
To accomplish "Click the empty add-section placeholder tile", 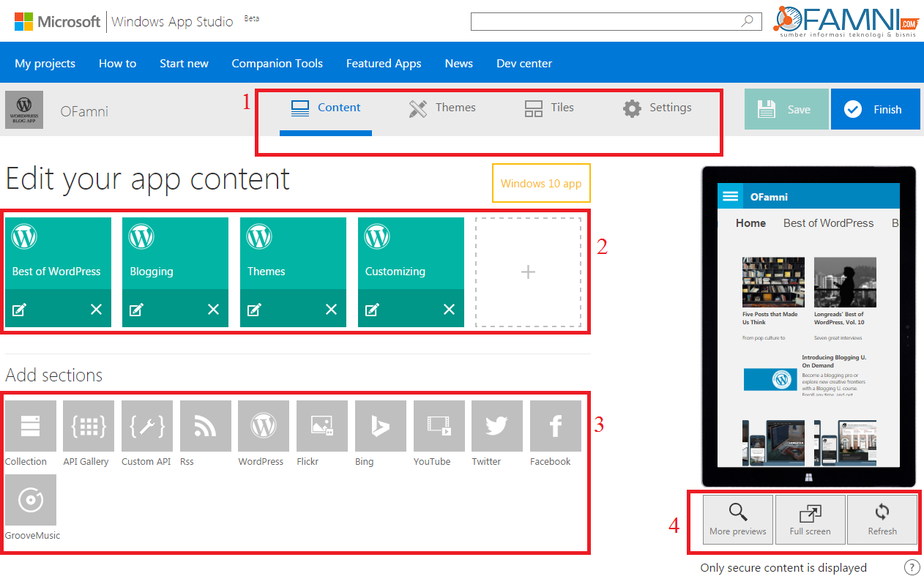I will (528, 272).
